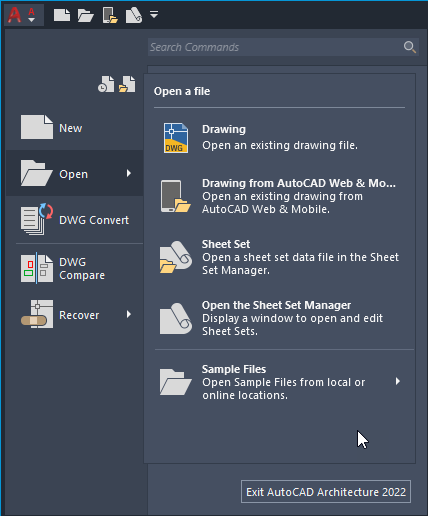Open a Sheet Set data file
Viewport: 428px width, 516px height.
click(x=280, y=257)
